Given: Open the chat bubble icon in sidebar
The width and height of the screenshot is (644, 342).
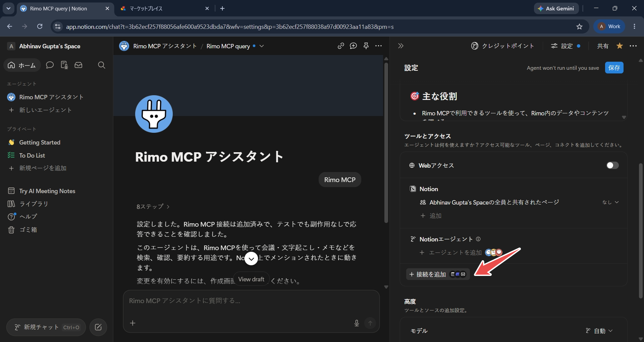Looking at the screenshot, I should click(x=50, y=65).
